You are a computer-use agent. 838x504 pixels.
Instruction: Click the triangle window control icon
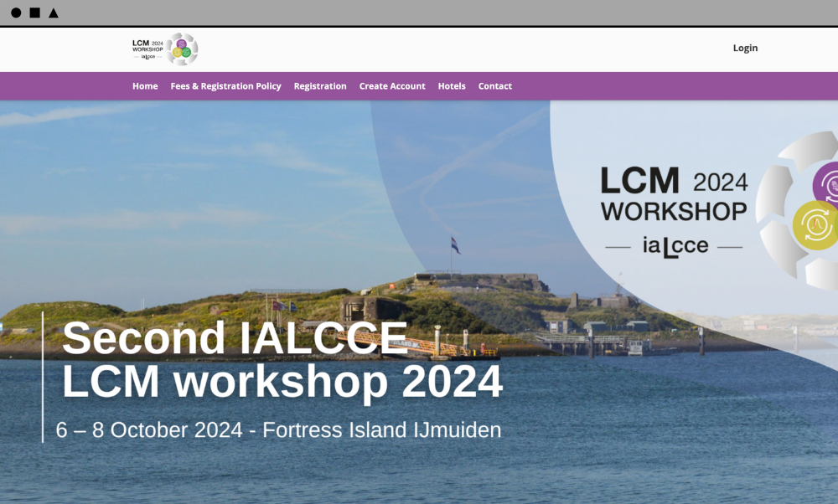pos(54,13)
